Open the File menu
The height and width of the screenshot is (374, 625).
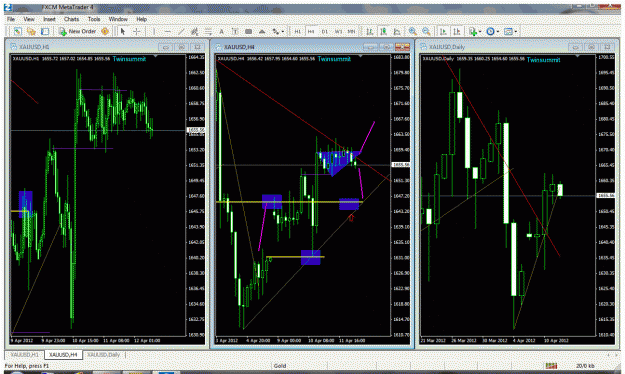(11, 19)
